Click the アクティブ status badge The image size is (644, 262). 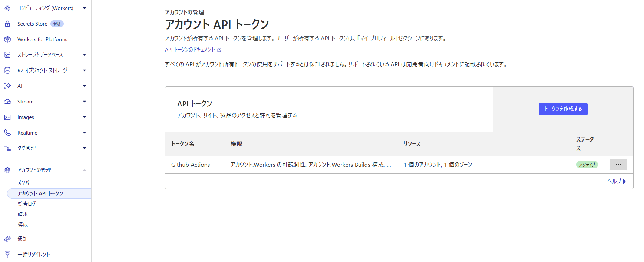(x=587, y=165)
